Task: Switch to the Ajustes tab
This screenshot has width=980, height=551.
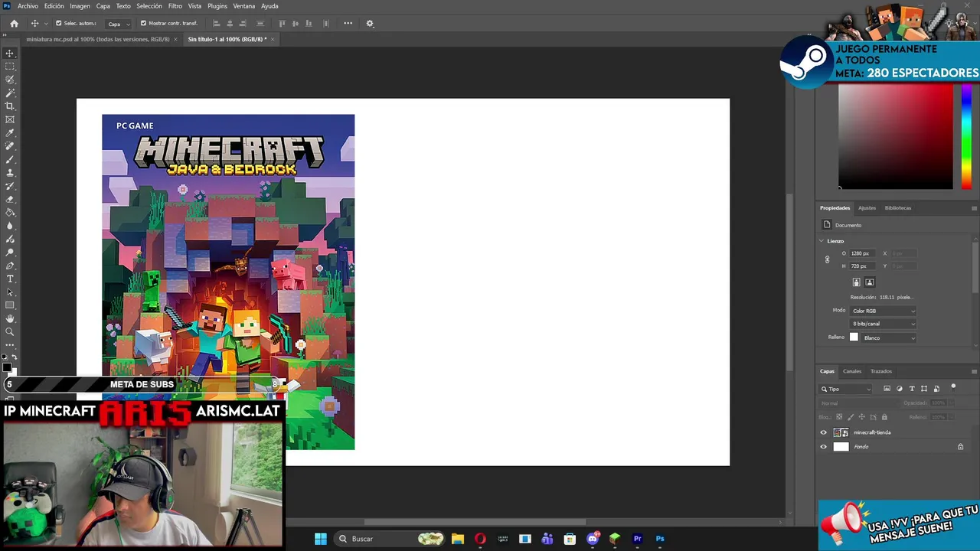Action: [x=867, y=208]
